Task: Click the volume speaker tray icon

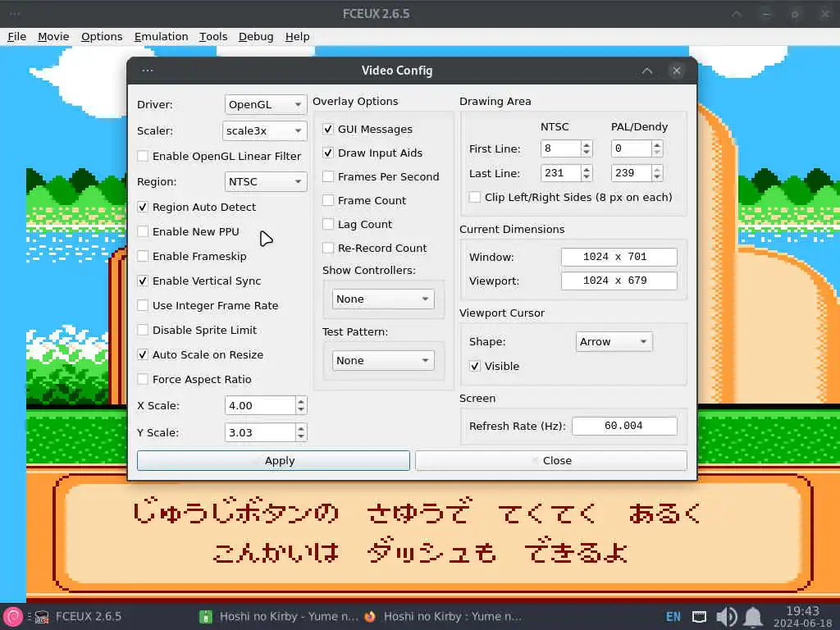Action: (727, 617)
